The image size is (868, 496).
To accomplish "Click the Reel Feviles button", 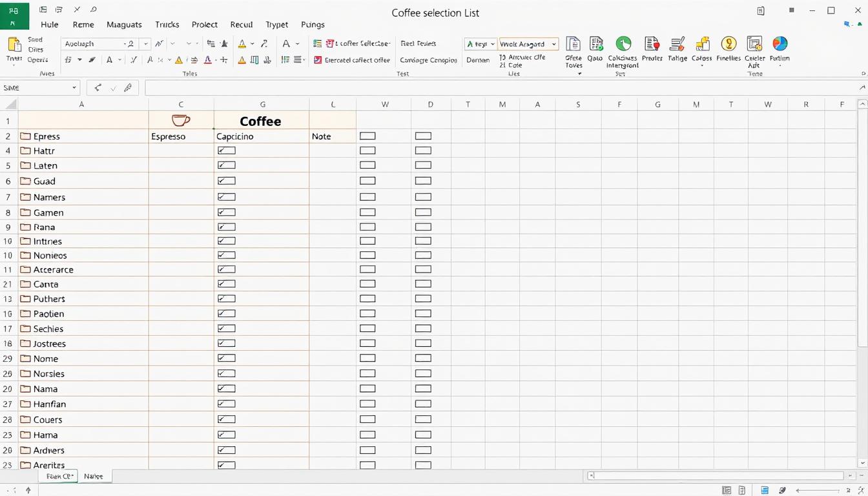I will tap(418, 43).
